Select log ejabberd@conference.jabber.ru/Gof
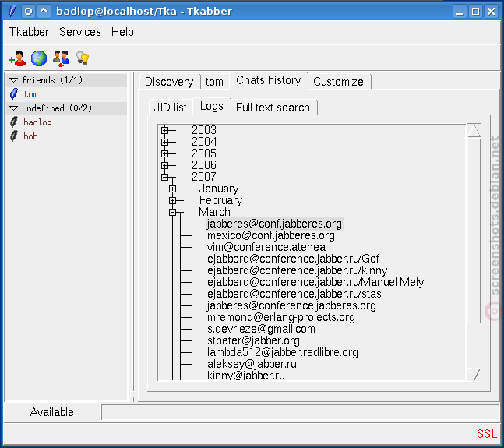Image resolution: width=504 pixels, height=448 pixels. [x=293, y=259]
